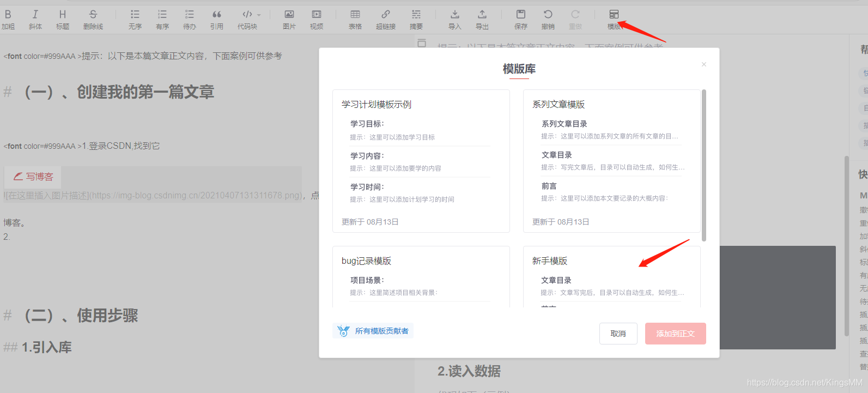Undo last edit with 撤销 icon
Viewport: 868px width, 393px height.
point(548,19)
